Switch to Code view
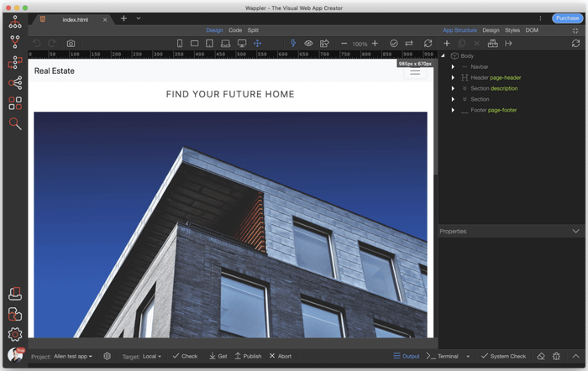The image size is (588, 371). pos(235,30)
